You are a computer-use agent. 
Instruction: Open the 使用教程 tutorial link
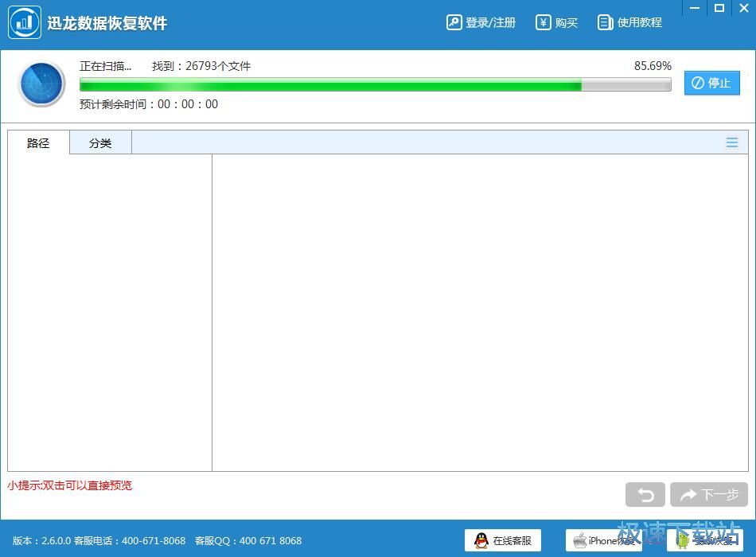click(x=629, y=22)
